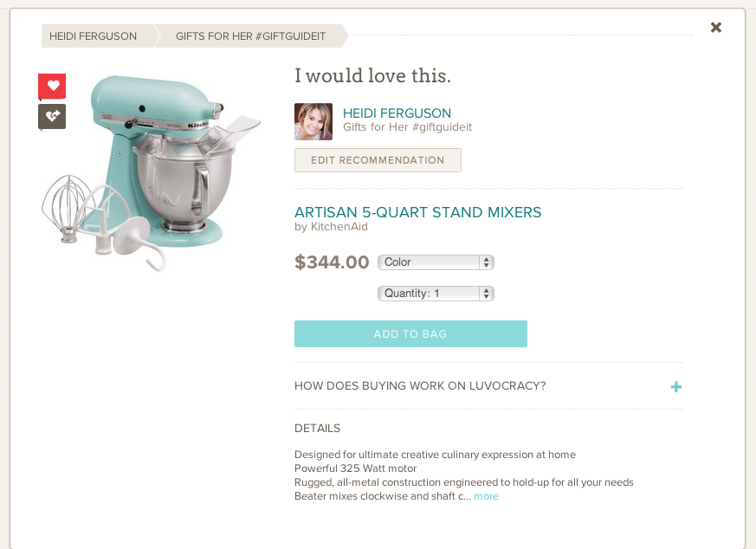Screen dimensions: 756x549
Task: Expand How Does Buying Work on Luvocracy
Action: (420, 385)
